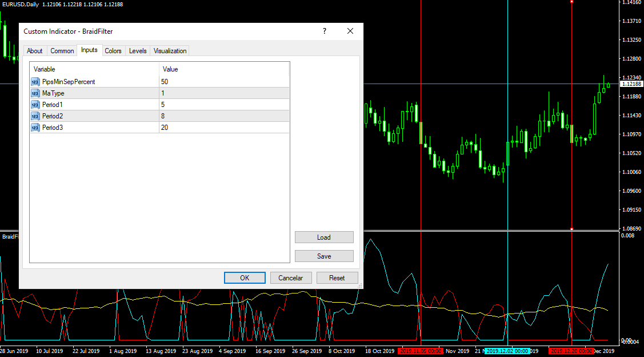This screenshot has width=644, height=357.
Task: Select the PipsMinSepPercent variable name
Action: pos(69,82)
